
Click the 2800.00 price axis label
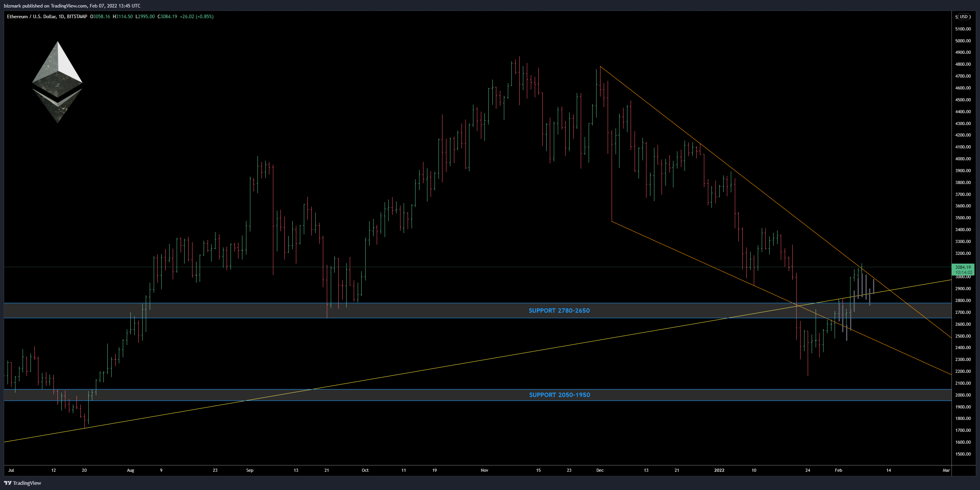coord(963,300)
